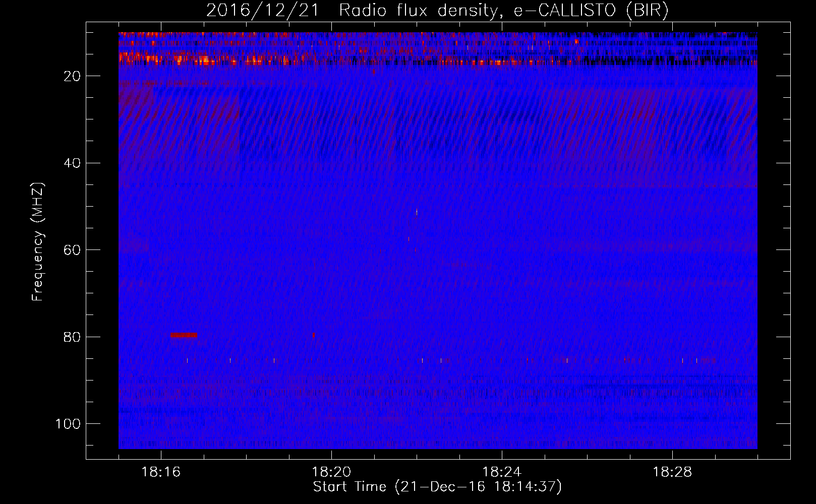Select the 18:16 time tick label

click(x=161, y=472)
